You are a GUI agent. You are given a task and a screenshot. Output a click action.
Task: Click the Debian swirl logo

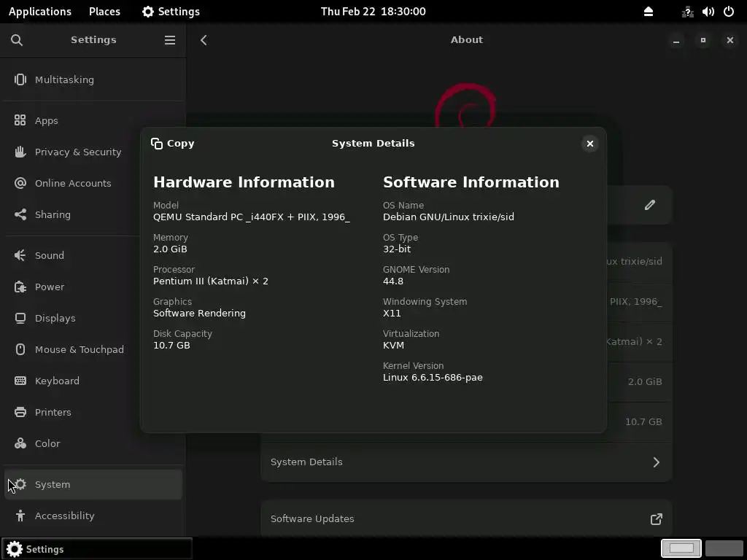tap(465, 105)
